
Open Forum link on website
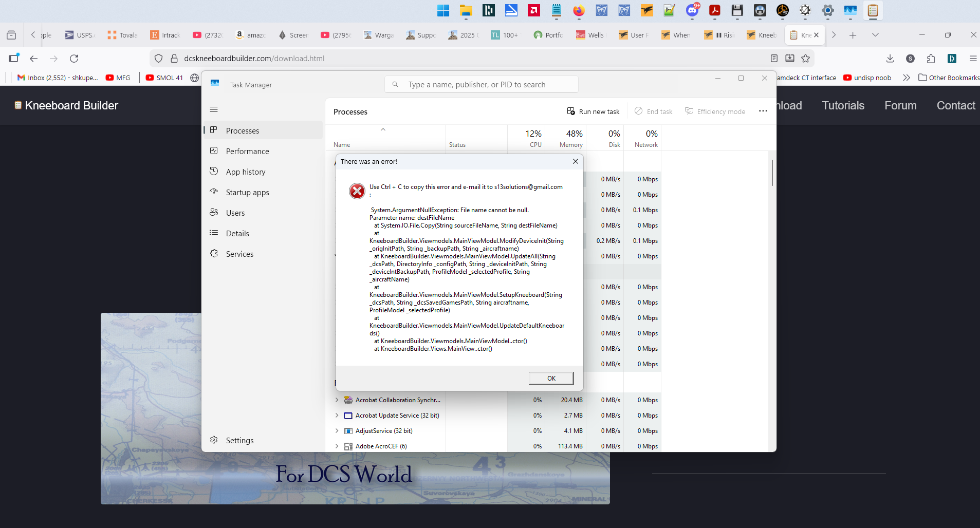click(x=900, y=105)
